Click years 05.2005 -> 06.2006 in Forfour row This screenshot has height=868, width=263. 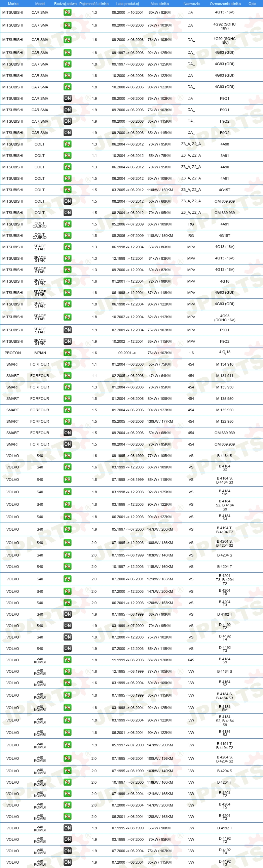point(128,421)
